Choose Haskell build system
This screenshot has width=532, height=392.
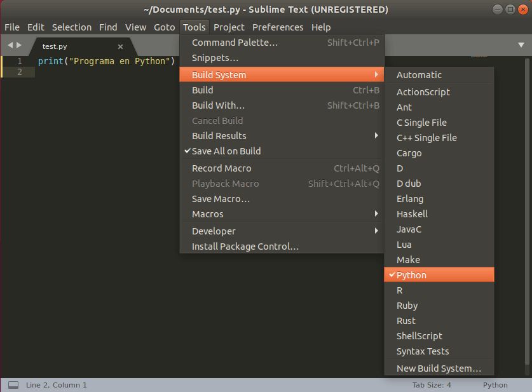click(x=439, y=214)
